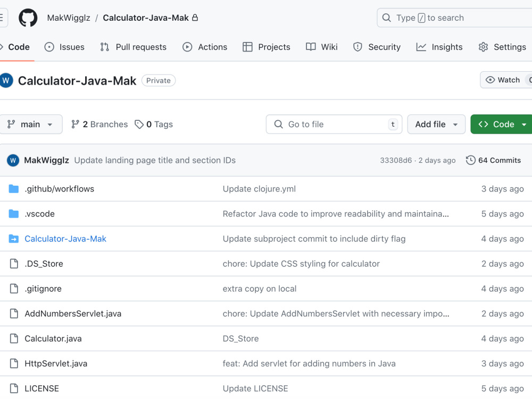Switch to the Issues tab

64,47
